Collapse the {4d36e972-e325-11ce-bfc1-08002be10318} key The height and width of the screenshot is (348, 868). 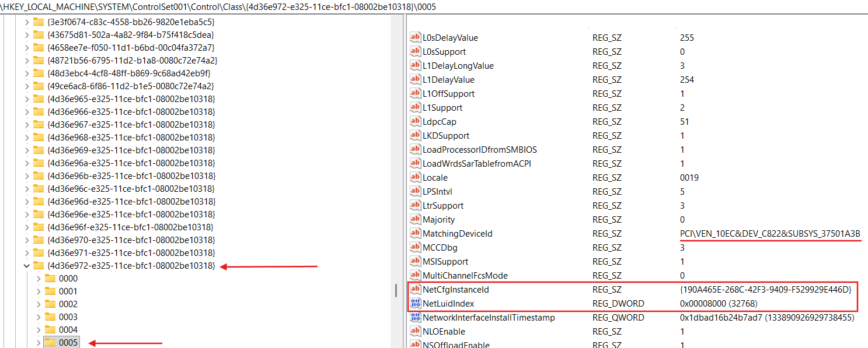(26, 266)
